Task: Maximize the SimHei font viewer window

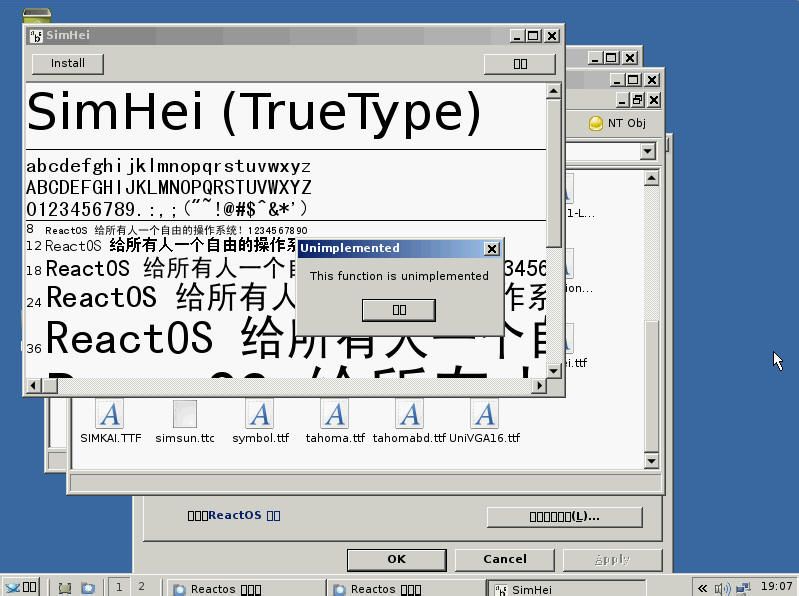Action: (534, 36)
